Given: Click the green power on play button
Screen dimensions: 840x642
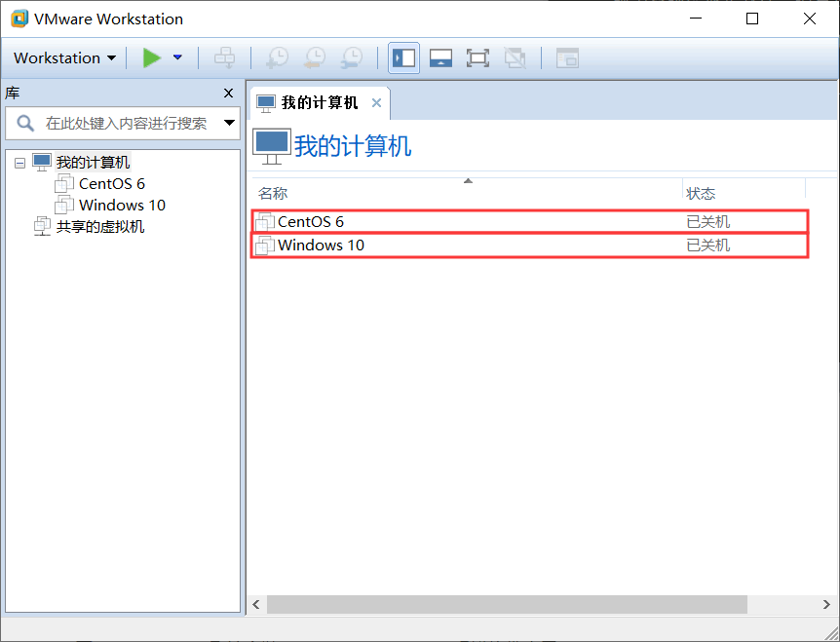Looking at the screenshot, I should pyautogui.click(x=152, y=58).
